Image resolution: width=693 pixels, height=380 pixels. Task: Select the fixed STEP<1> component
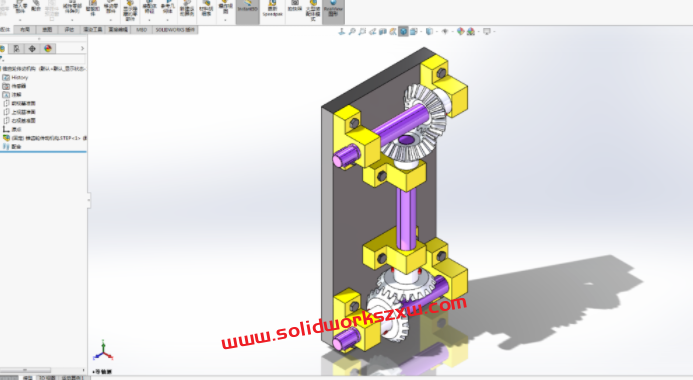pyautogui.click(x=44, y=138)
